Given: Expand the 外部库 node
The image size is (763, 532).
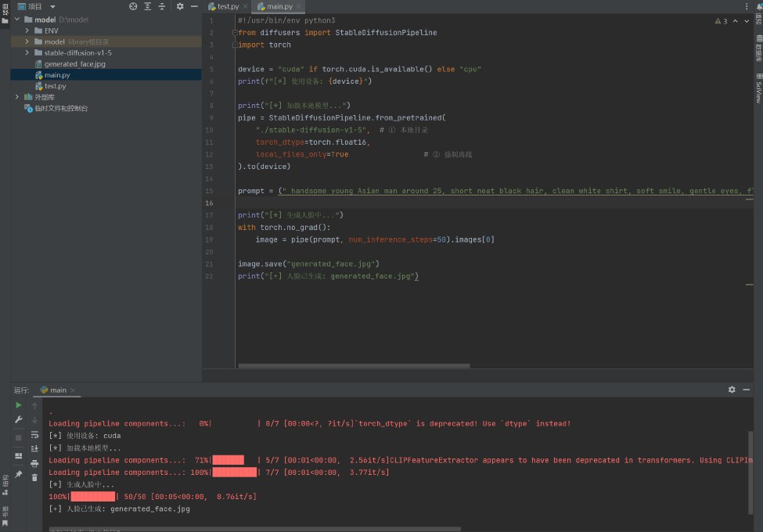Looking at the screenshot, I should tap(17, 97).
